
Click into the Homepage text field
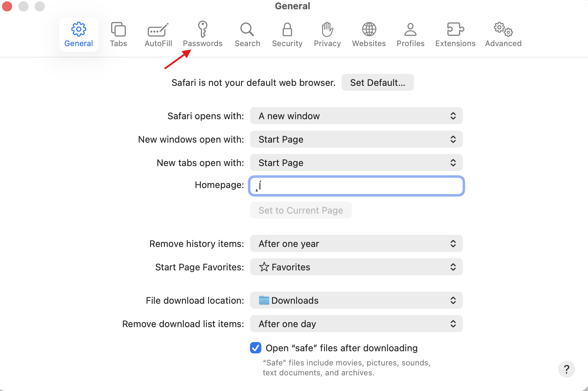click(x=356, y=186)
